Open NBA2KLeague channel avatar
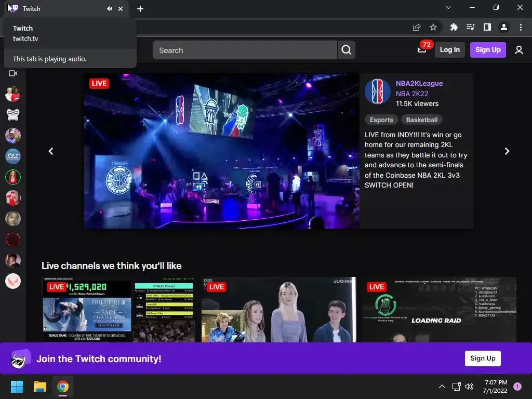 [377, 91]
